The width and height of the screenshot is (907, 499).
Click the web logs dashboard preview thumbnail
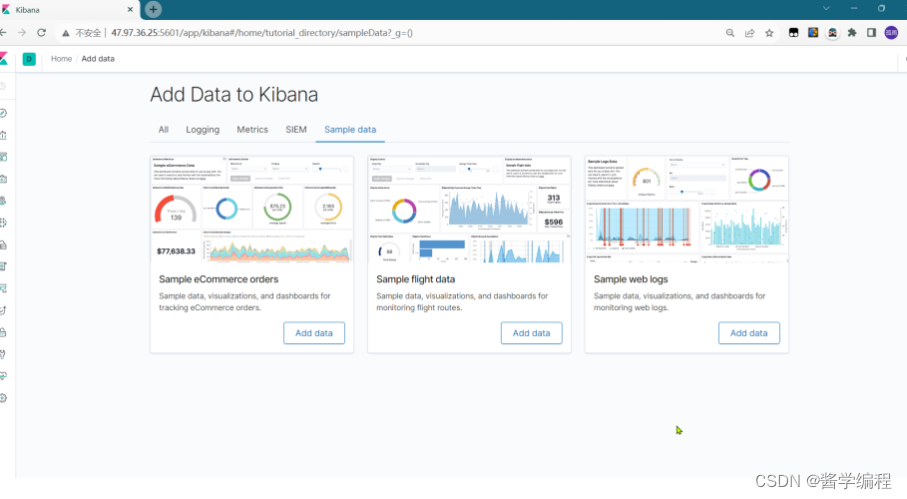(687, 209)
